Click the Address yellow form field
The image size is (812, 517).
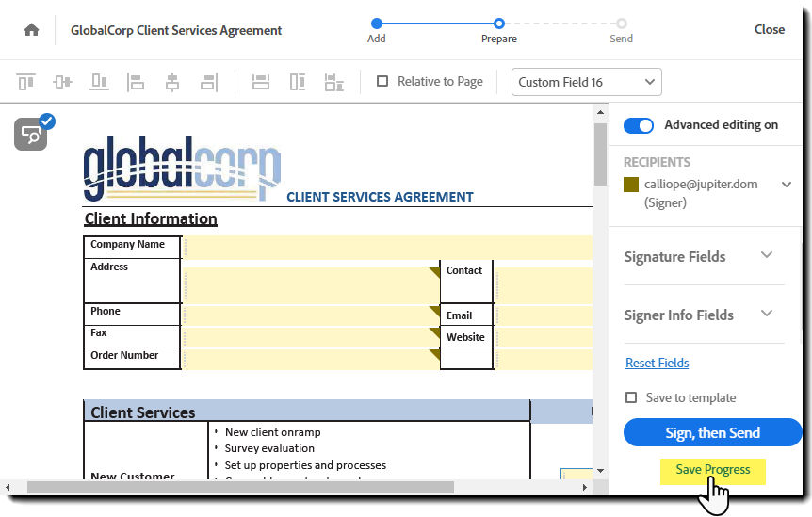(312, 285)
